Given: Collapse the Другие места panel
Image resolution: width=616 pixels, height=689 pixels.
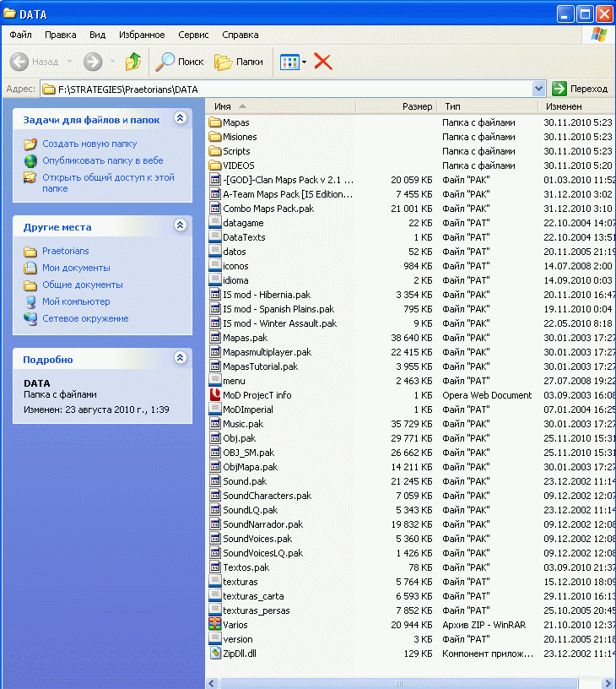Looking at the screenshot, I should (180, 225).
